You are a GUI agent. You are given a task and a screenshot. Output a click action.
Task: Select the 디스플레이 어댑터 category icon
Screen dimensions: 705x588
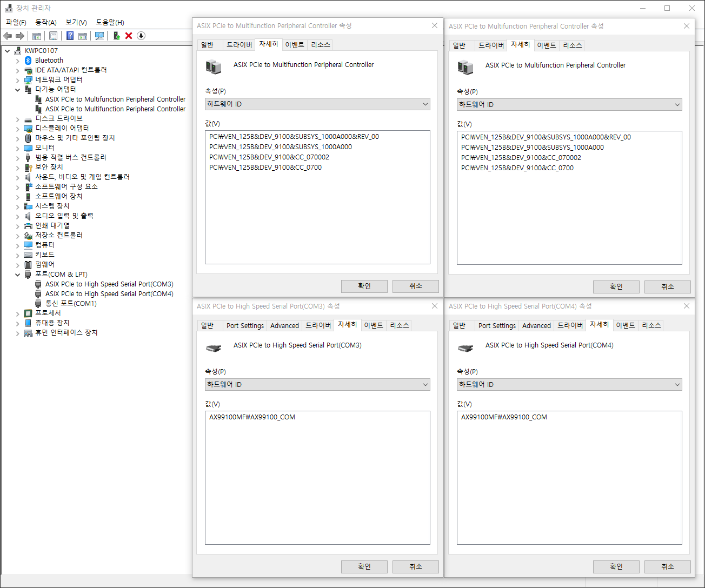28,129
